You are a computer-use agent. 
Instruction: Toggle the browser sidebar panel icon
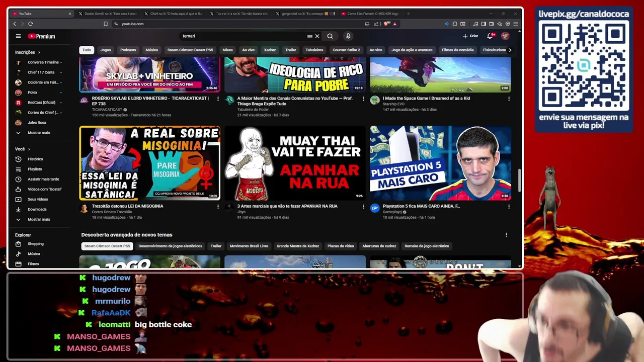[484, 24]
